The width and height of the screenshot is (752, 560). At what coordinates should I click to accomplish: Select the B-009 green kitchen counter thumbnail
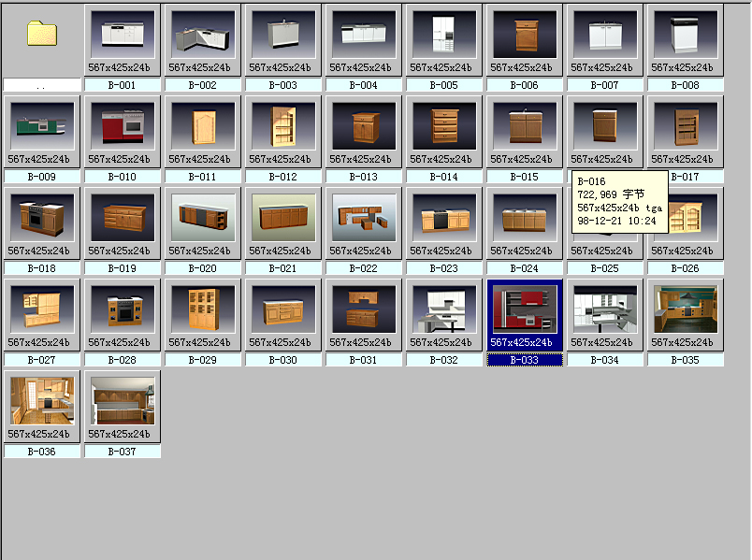point(42,126)
